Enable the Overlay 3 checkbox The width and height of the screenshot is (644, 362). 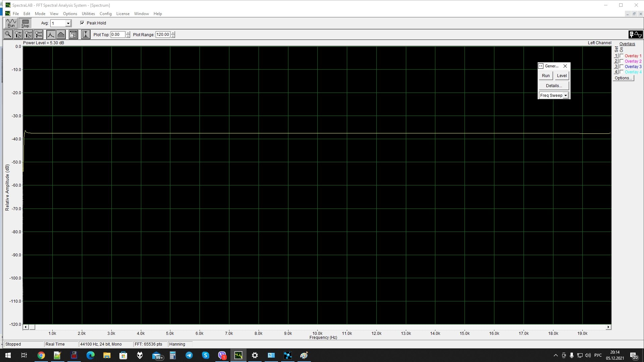coord(622,67)
